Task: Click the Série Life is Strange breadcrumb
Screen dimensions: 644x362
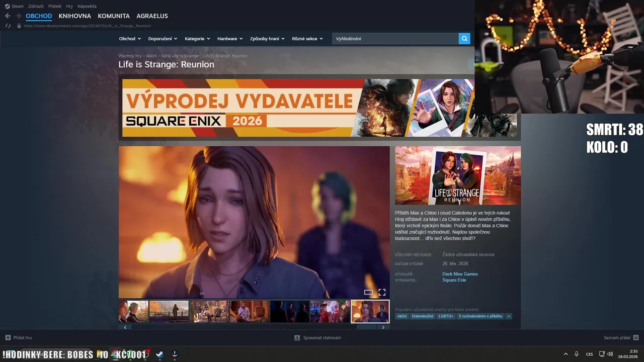Action: point(180,56)
